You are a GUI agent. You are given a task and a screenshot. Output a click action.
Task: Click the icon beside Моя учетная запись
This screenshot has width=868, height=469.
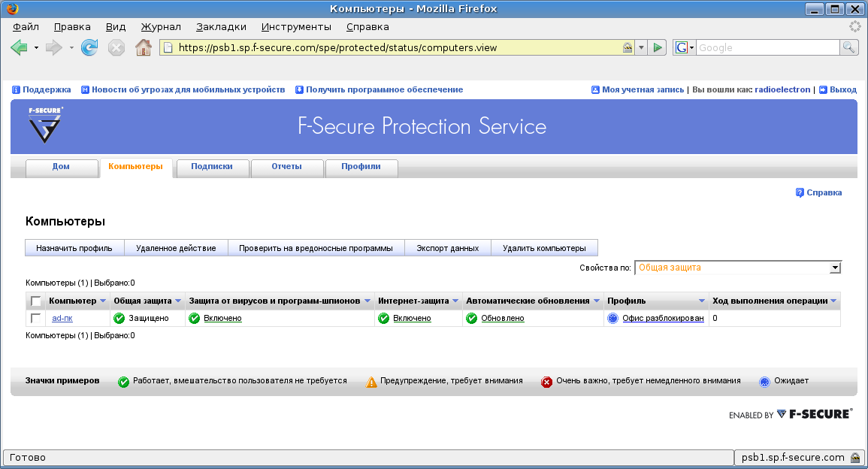pos(595,89)
